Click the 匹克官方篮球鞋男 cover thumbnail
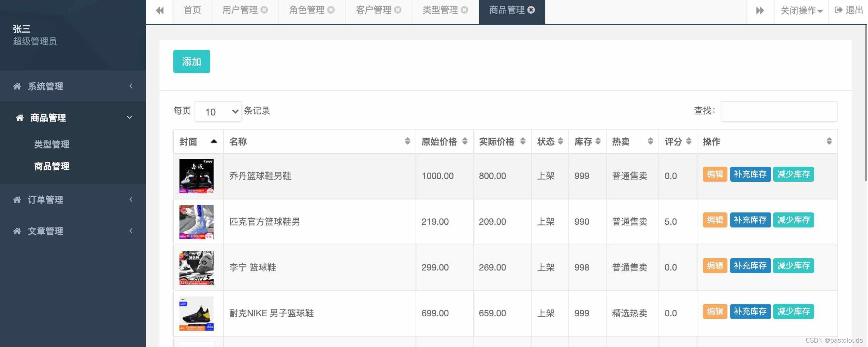 point(197,222)
